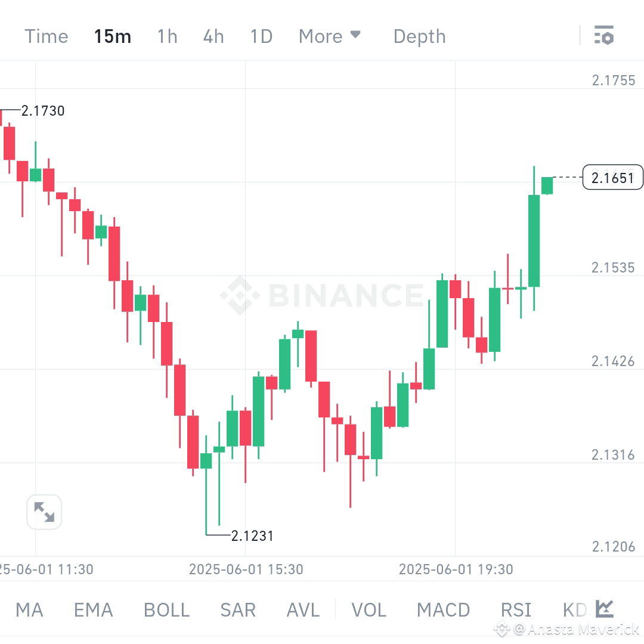644x644 pixels.
Task: Click the current price label 2.1651
Action: 612,177
